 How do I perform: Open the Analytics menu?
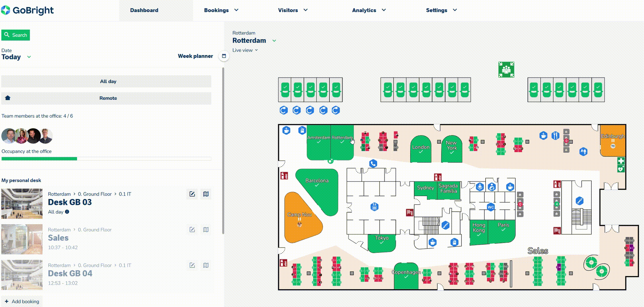click(369, 10)
